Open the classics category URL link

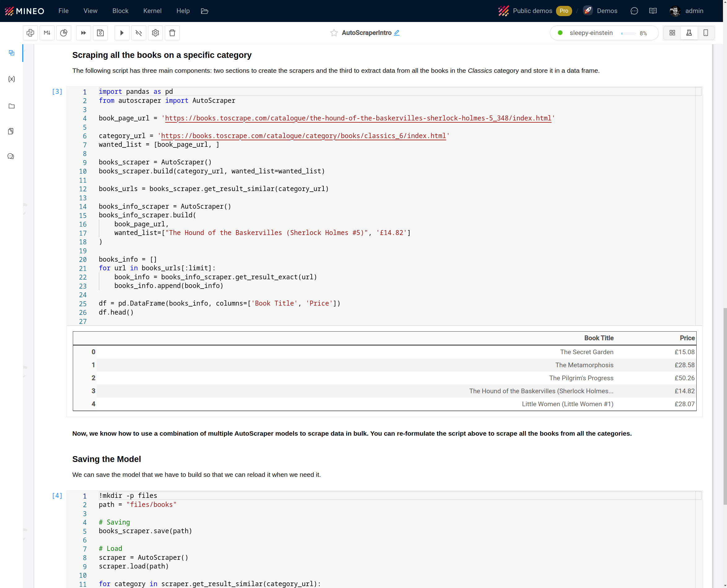coord(304,136)
